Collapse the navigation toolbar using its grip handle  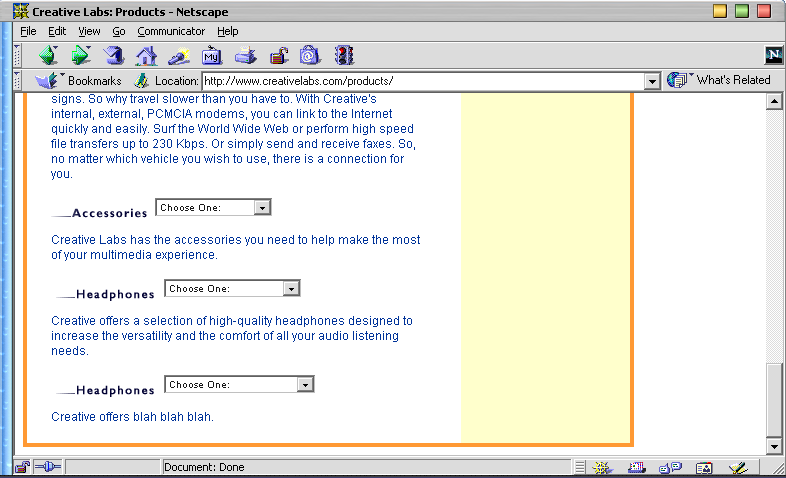click(x=17, y=55)
